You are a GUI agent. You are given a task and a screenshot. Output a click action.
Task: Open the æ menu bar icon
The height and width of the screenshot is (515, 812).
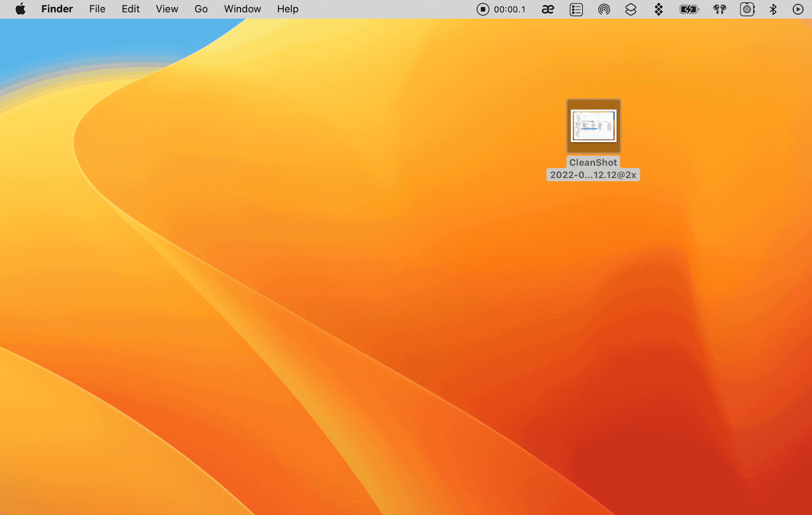pyautogui.click(x=548, y=9)
